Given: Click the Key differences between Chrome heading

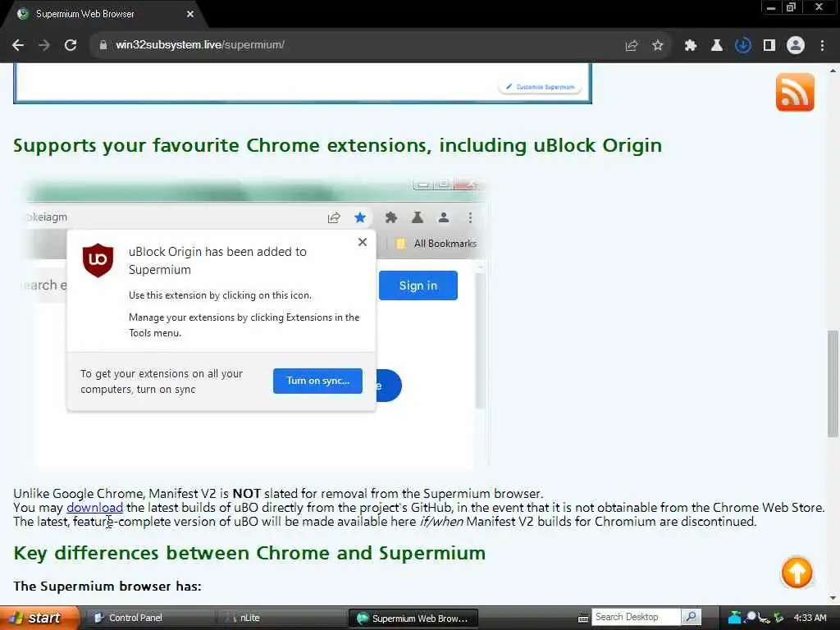Looking at the screenshot, I should (x=249, y=554).
